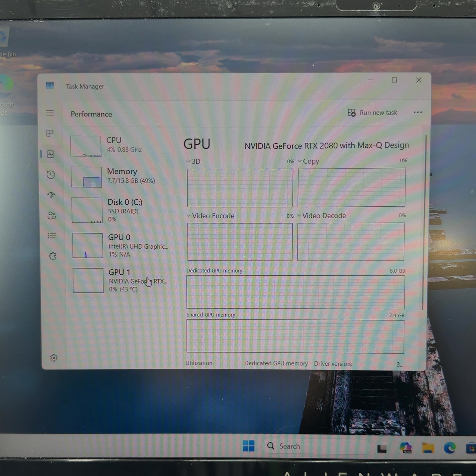This screenshot has height=476, width=476.
Task: Open the Processes page icon
Action: (x=50, y=133)
